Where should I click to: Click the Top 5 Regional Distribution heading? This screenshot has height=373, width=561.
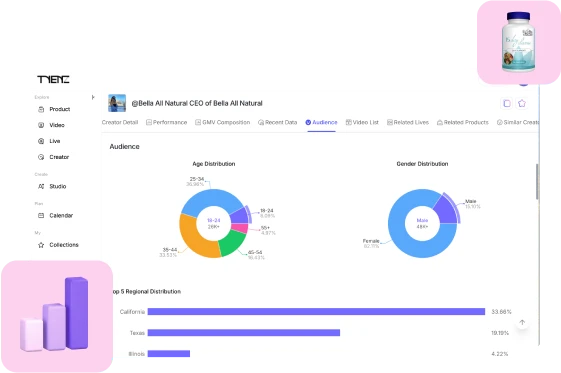[x=147, y=291]
